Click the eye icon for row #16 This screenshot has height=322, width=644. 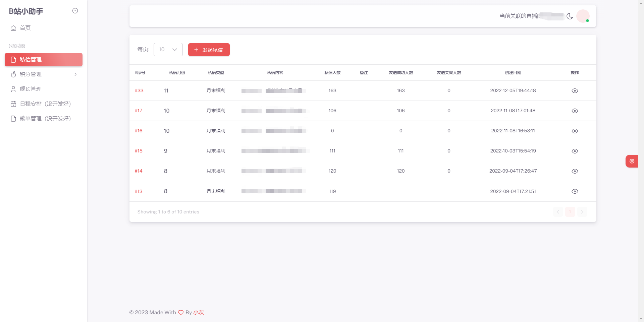(x=575, y=131)
